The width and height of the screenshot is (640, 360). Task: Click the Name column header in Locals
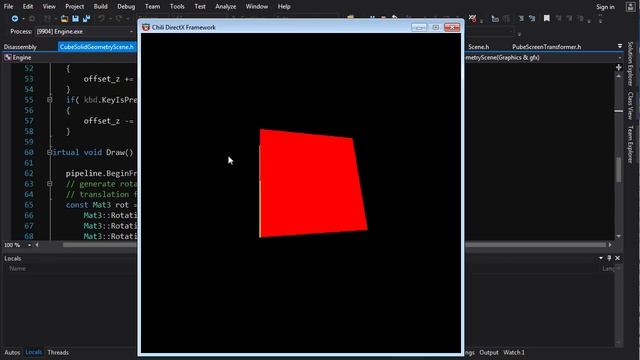point(18,269)
